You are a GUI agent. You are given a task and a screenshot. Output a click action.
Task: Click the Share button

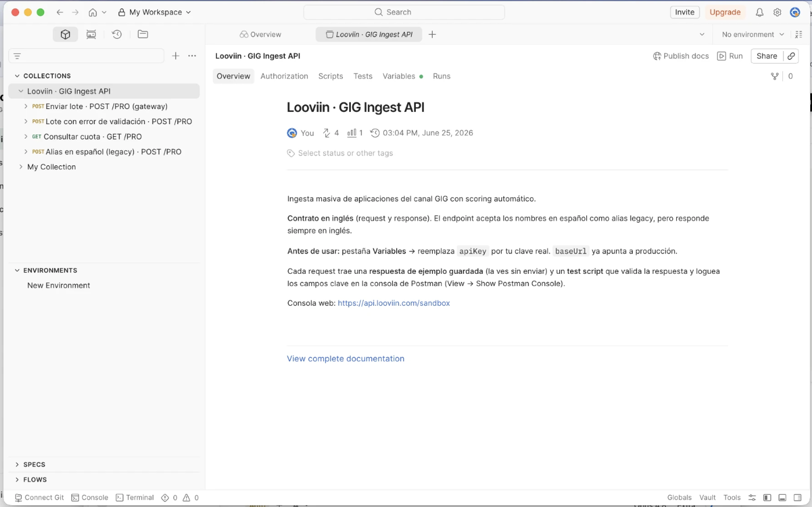coord(767,56)
